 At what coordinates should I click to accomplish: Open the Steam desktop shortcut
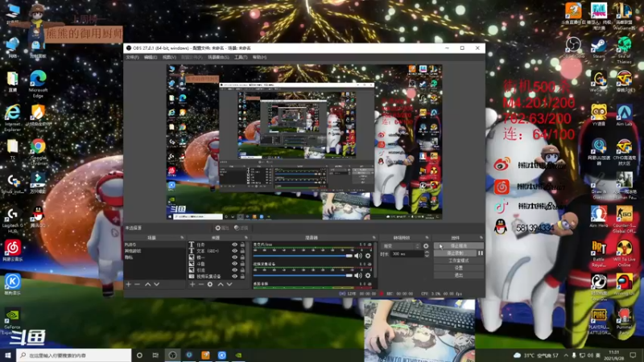point(598,48)
